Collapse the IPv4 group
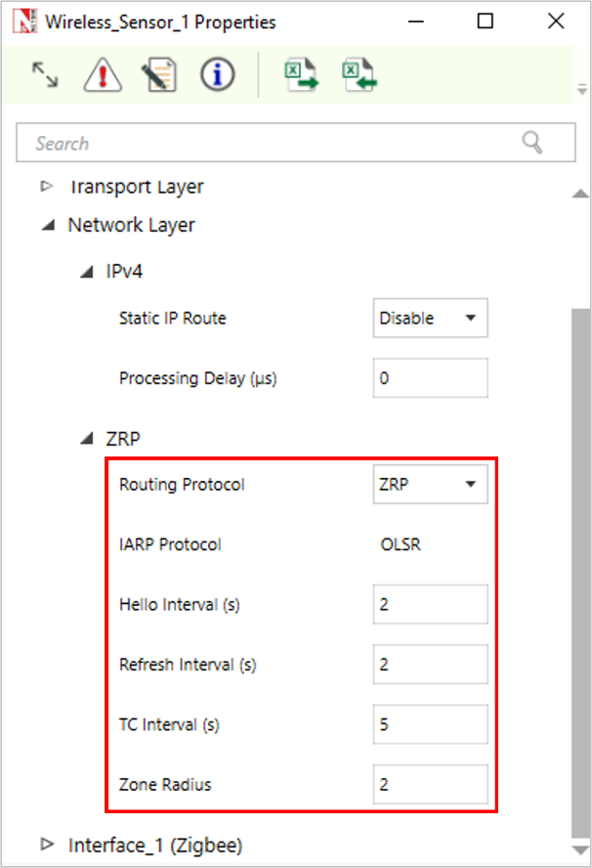The width and height of the screenshot is (592, 868). click(86, 272)
